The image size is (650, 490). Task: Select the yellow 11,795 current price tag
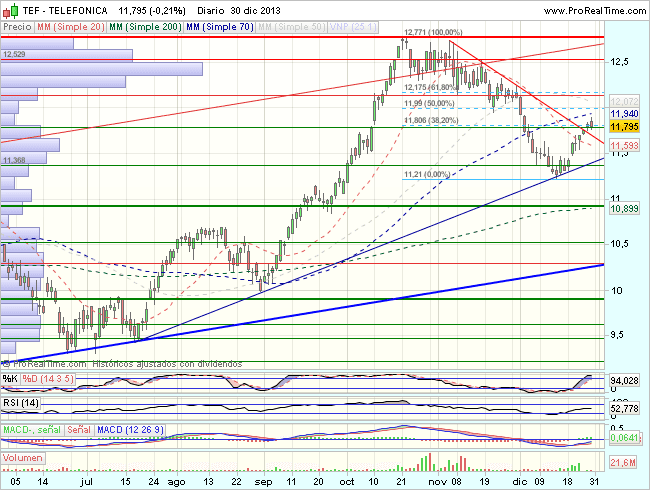pos(625,126)
